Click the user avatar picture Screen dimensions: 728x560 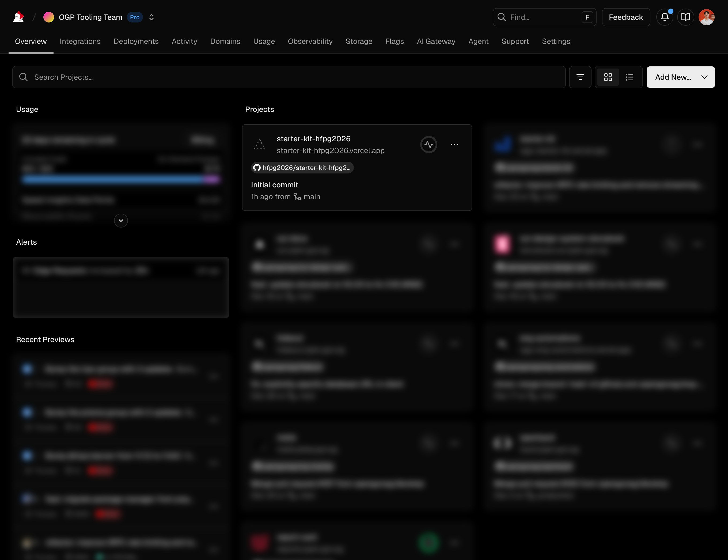[706, 17]
